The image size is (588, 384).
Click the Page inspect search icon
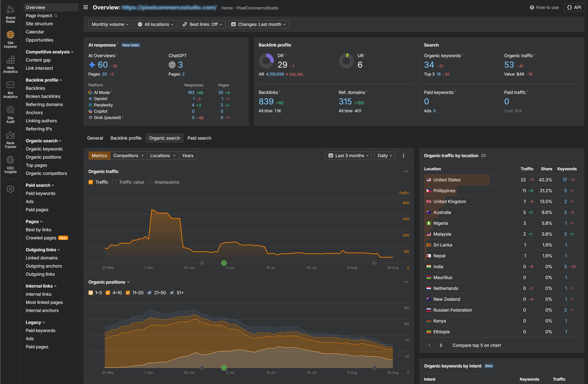56,16
